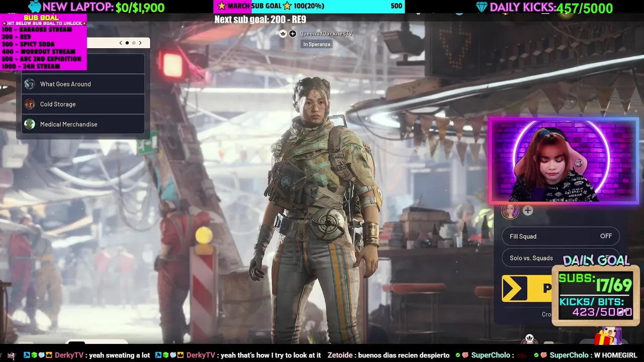Select the first quest page dot

point(127,43)
